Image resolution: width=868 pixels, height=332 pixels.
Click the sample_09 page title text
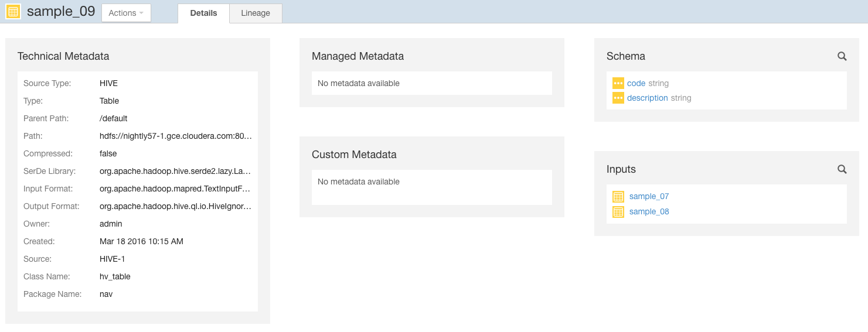point(61,11)
